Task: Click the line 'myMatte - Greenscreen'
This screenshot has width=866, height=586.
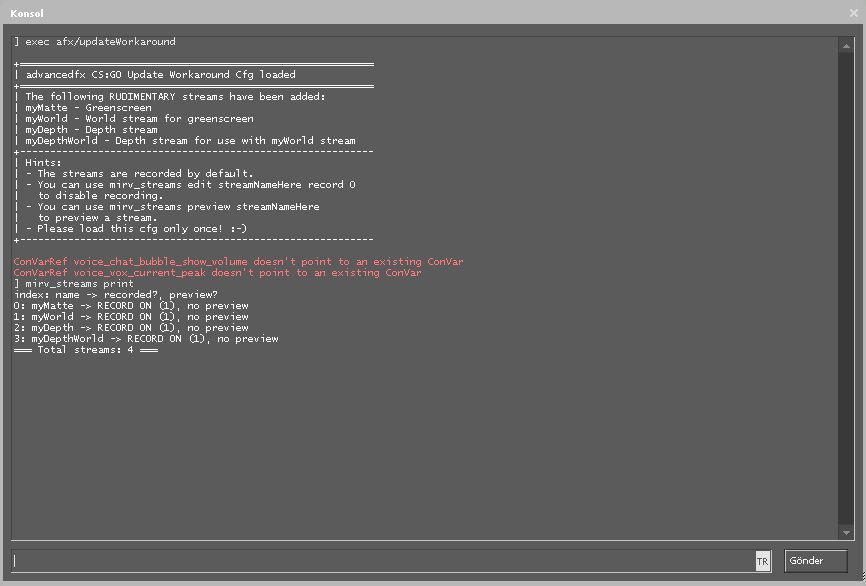Action: (88, 108)
